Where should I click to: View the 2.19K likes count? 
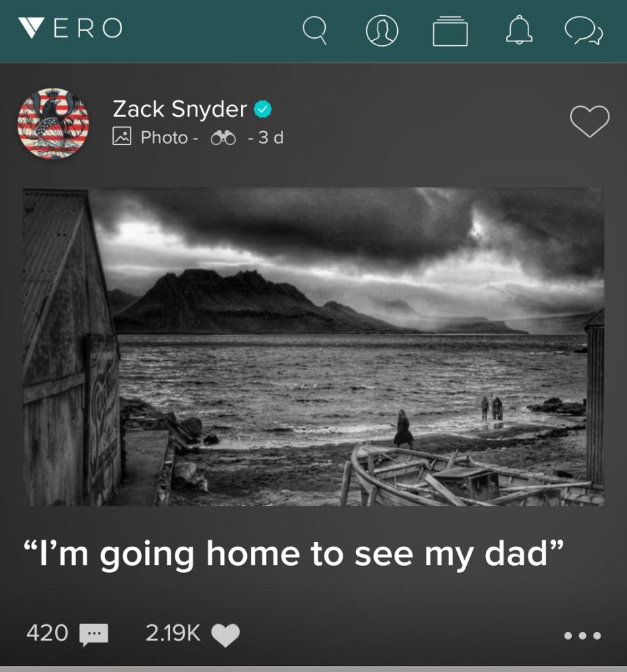pos(173,633)
